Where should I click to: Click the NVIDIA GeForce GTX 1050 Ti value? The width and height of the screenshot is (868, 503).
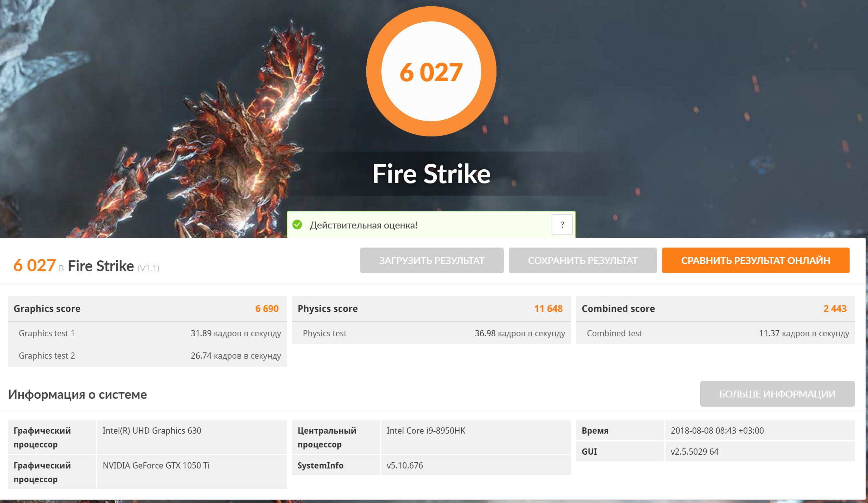[x=156, y=466]
